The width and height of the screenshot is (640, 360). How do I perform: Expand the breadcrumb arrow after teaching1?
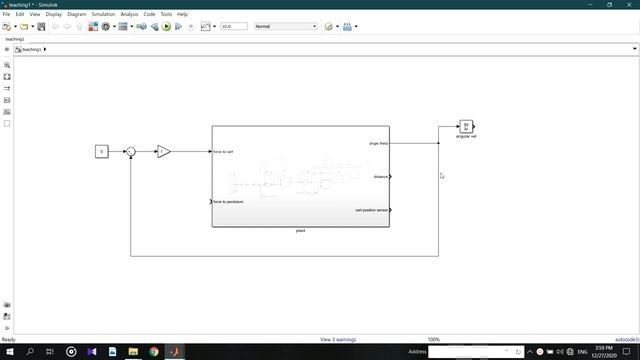pyautogui.click(x=45, y=49)
